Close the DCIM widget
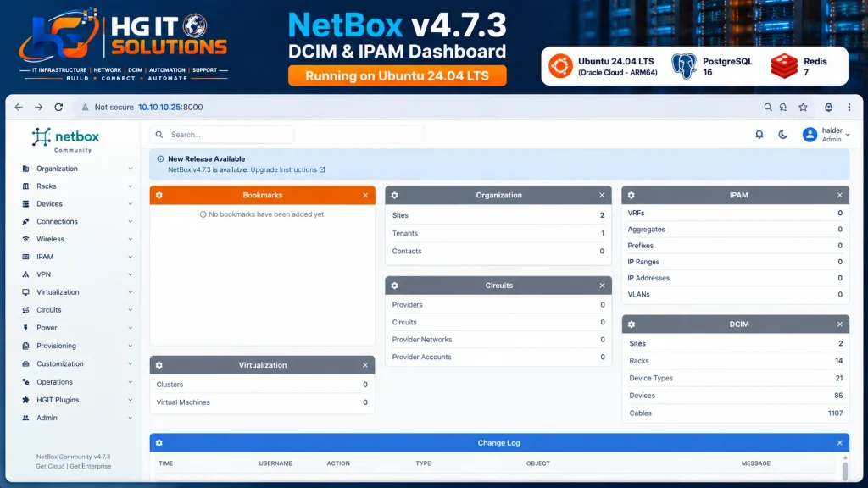 (840, 324)
